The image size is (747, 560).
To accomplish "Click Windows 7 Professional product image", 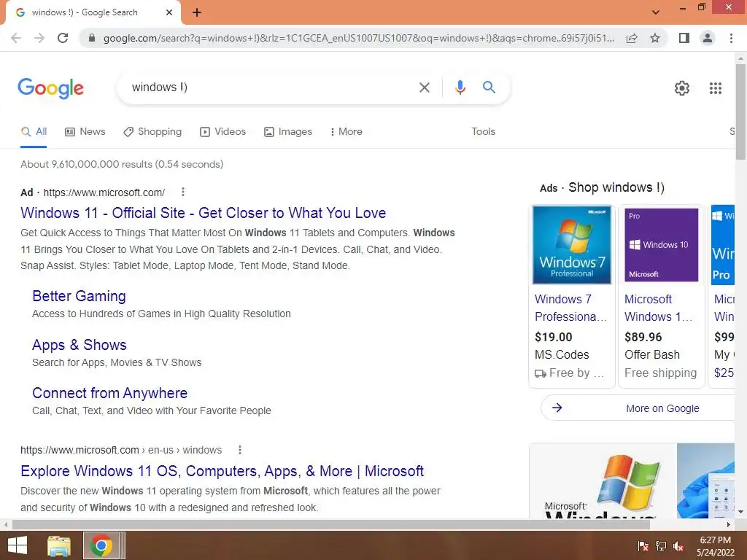I will pos(572,245).
